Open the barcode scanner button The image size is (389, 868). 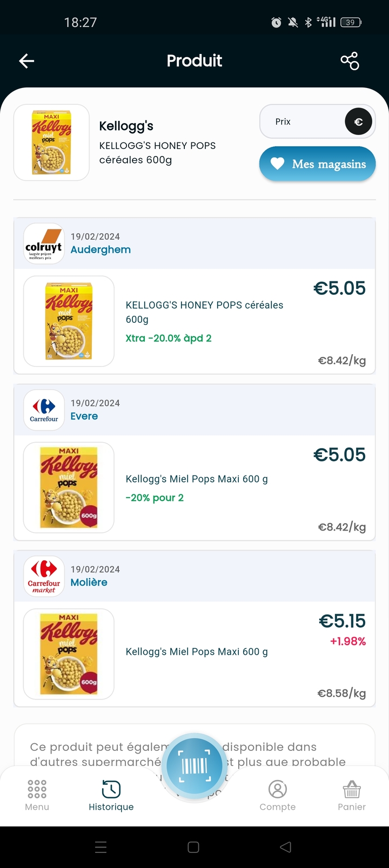[x=194, y=765]
